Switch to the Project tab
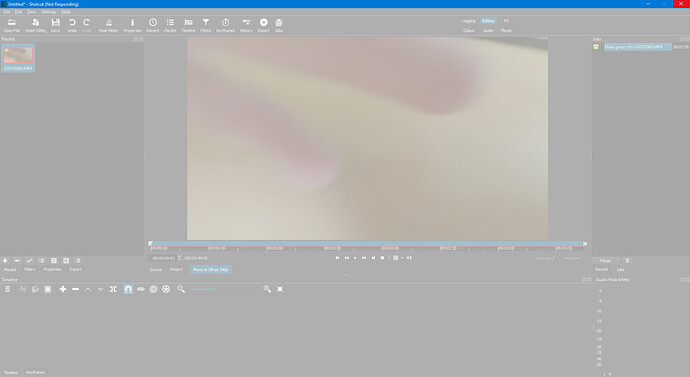The image size is (690, 377). pyautogui.click(x=176, y=269)
